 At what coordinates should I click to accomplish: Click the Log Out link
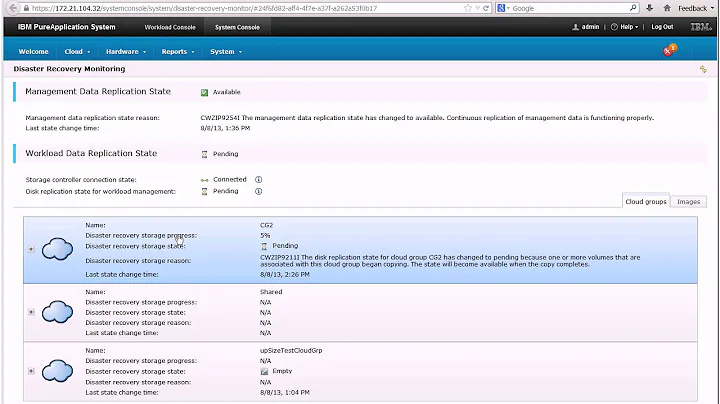click(x=662, y=27)
